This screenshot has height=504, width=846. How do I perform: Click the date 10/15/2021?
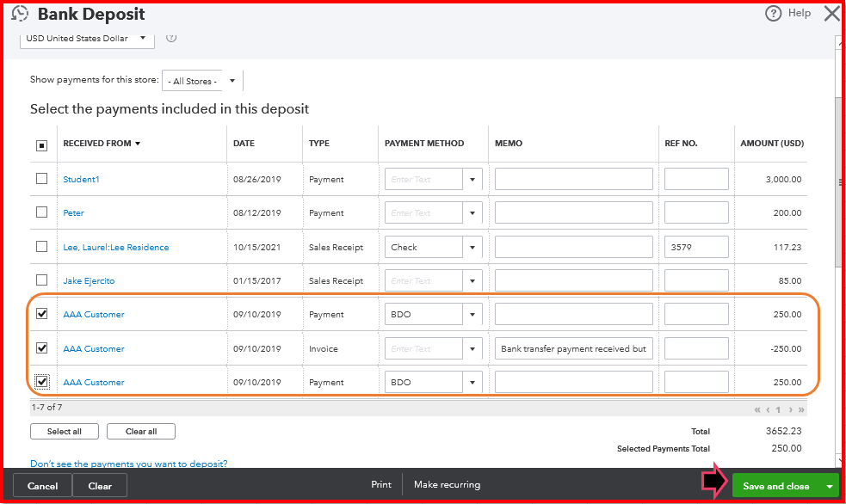[256, 248]
